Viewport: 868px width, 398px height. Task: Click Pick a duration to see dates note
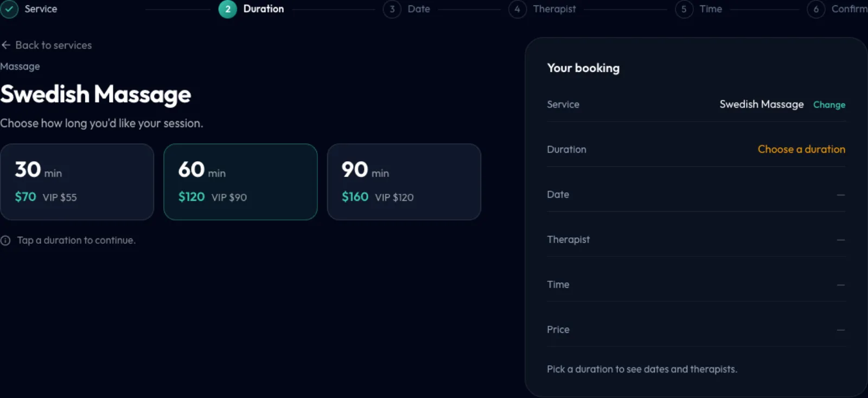642,369
